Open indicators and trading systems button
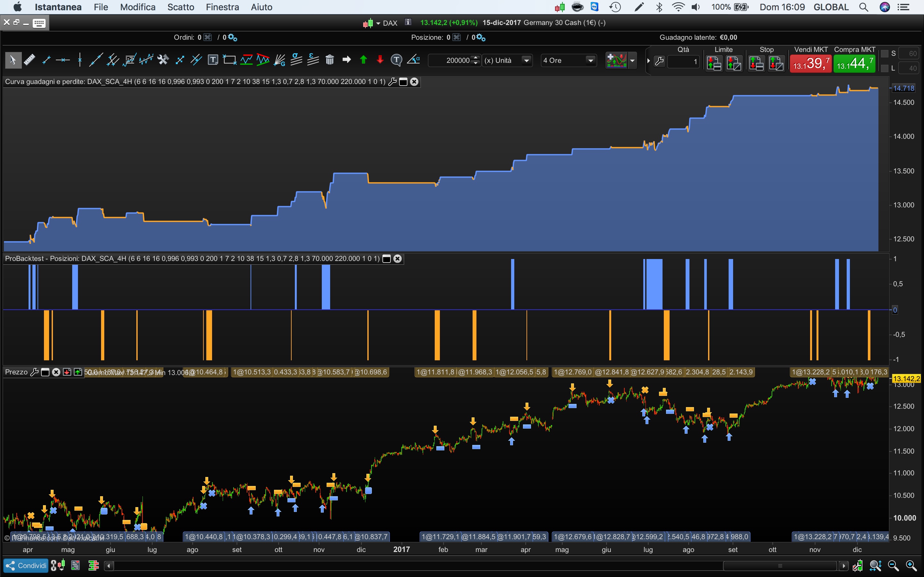Screen dimensions: 924x577 point(616,60)
